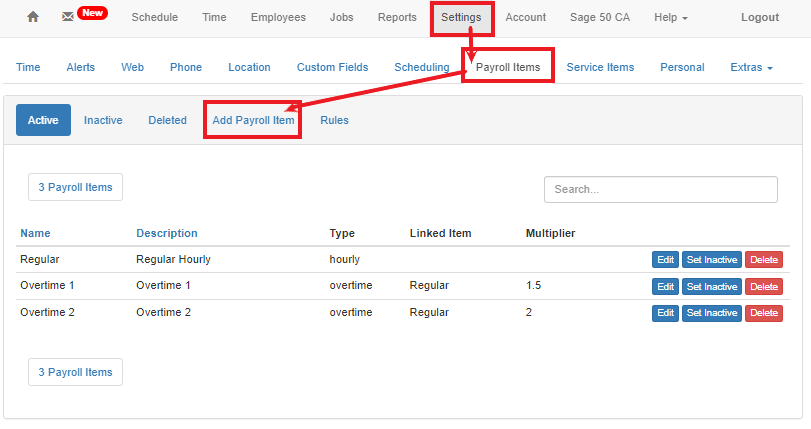Click the 'Overtime 2' name cell
The width and height of the screenshot is (811, 429).
tap(47, 313)
